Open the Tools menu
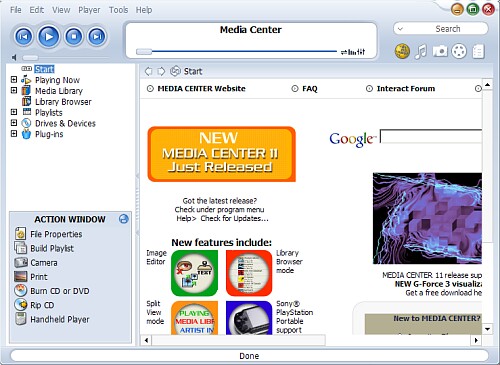The height and width of the screenshot is (365, 500). click(118, 10)
